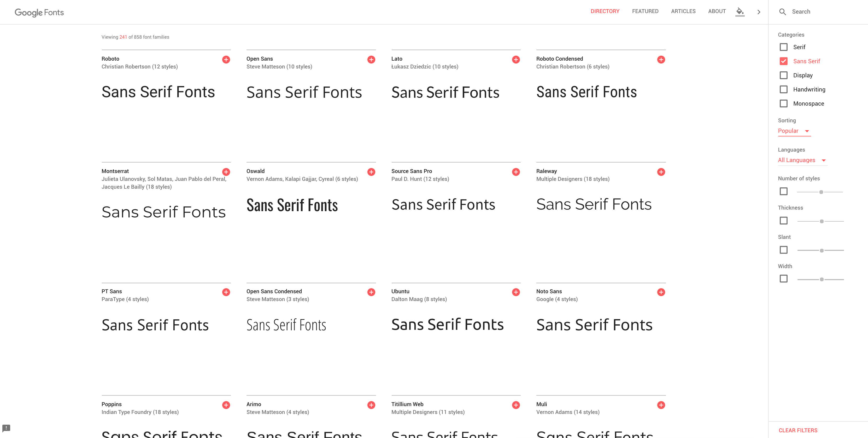Open the Articles page
This screenshot has height=438, width=868.
click(x=683, y=11)
